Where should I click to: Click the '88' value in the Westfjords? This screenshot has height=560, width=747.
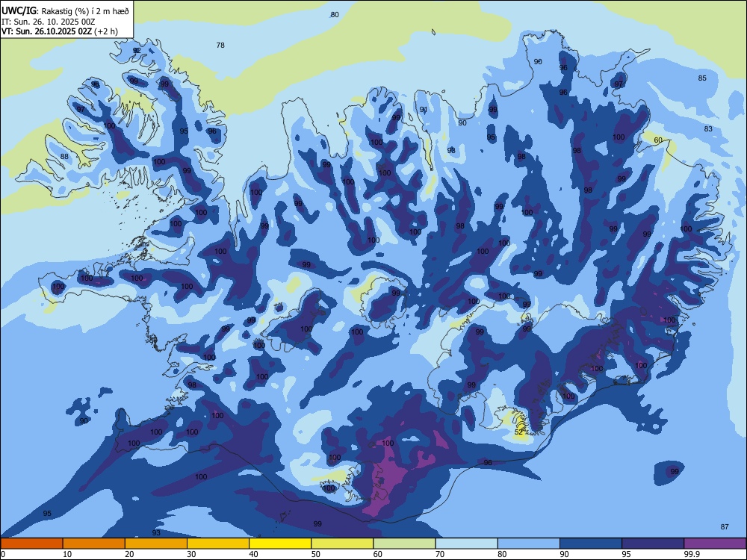[64, 156]
